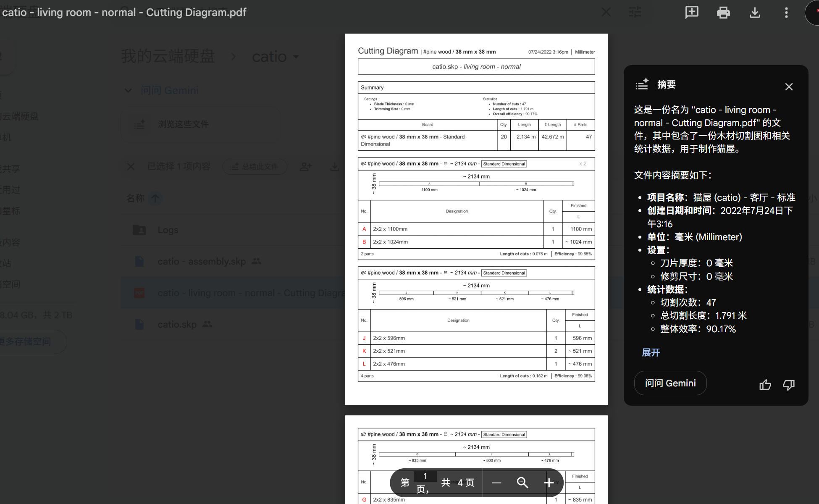Expand the summary with 展开 link
819x504 pixels.
(x=651, y=353)
